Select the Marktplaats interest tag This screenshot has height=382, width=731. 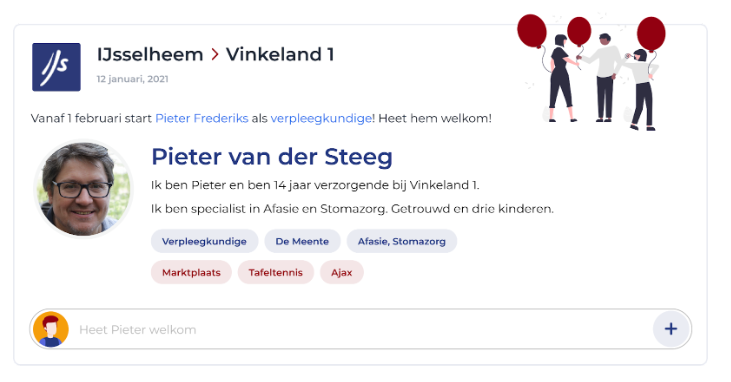[191, 272]
